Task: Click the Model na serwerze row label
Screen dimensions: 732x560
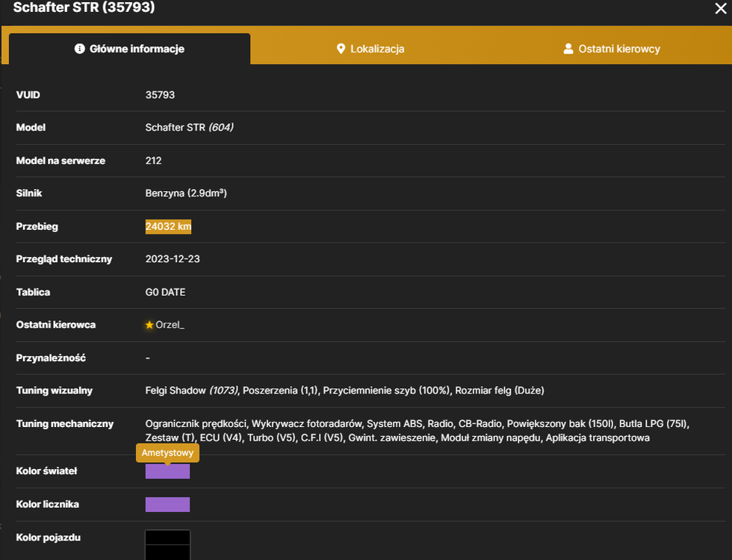Action: 61,161
